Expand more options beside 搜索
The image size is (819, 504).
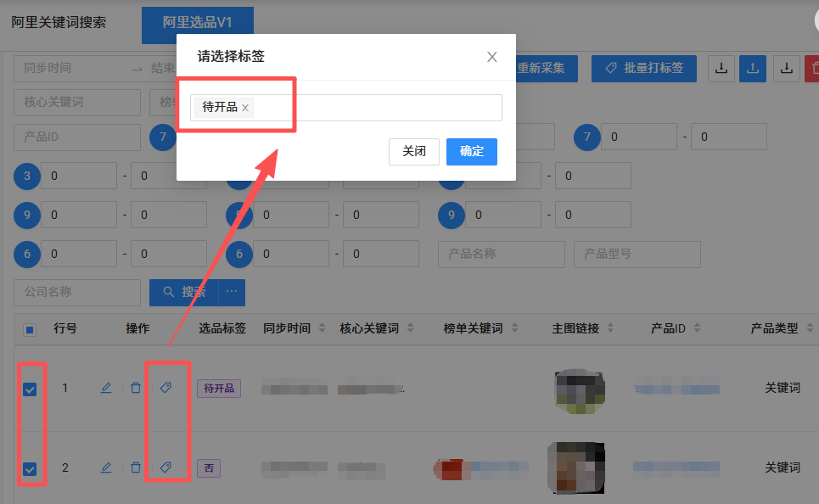coord(232,293)
